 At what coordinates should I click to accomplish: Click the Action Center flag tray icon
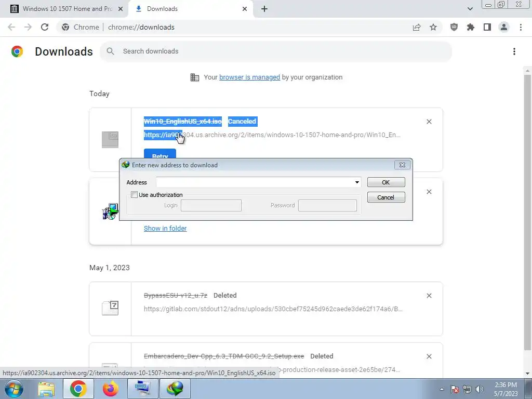click(x=455, y=389)
